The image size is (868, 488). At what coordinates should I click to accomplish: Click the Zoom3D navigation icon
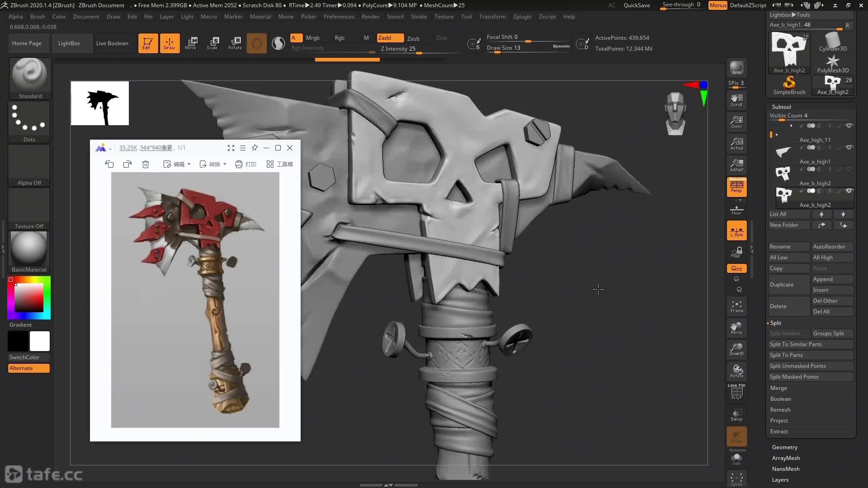736,349
